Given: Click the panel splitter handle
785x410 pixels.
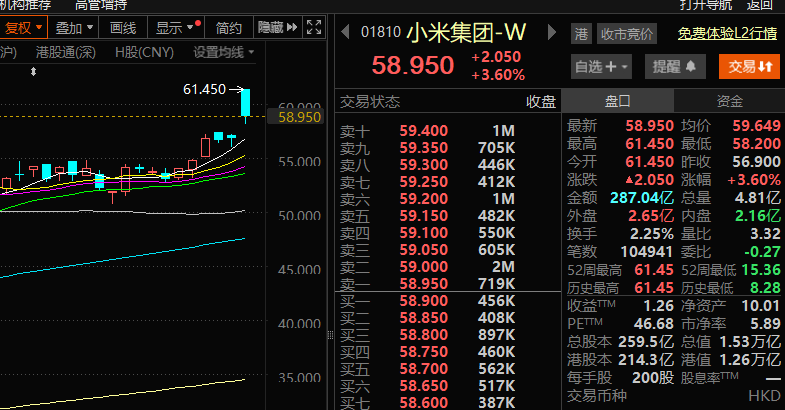Looking at the screenshot, I should [x=330, y=335].
